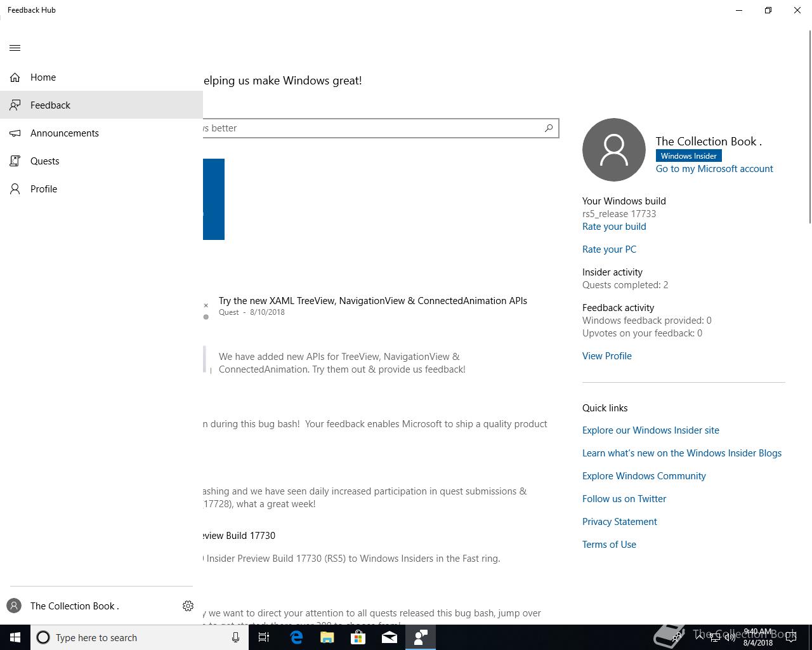Click the Cortana search box on taskbar
The image size is (812, 650).
(140, 637)
